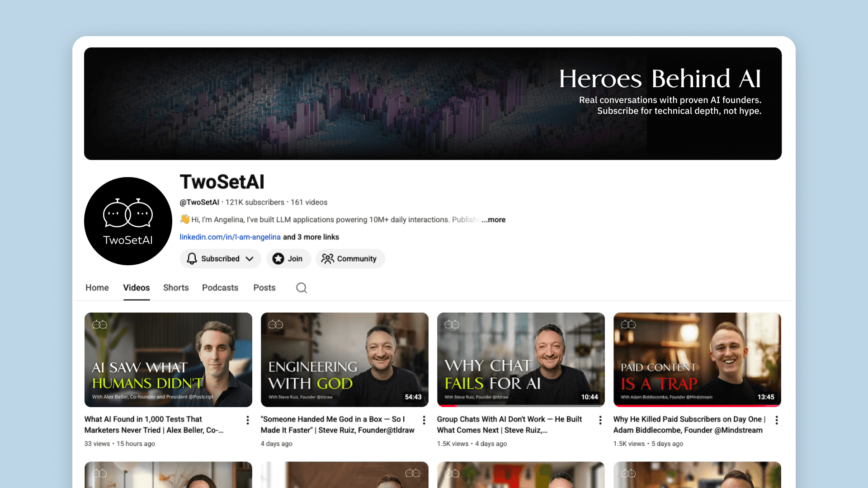Click the TwoSetAI channel avatar
This screenshot has height=488, width=868.
pyautogui.click(x=128, y=221)
